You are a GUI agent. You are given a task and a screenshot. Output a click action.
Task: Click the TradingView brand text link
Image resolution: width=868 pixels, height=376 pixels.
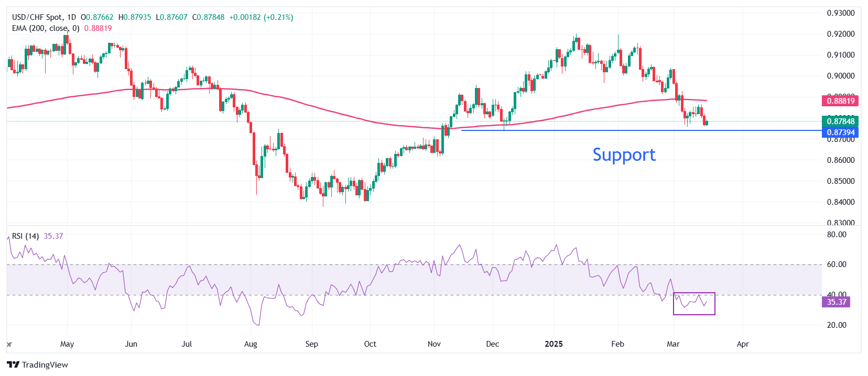click(x=45, y=365)
